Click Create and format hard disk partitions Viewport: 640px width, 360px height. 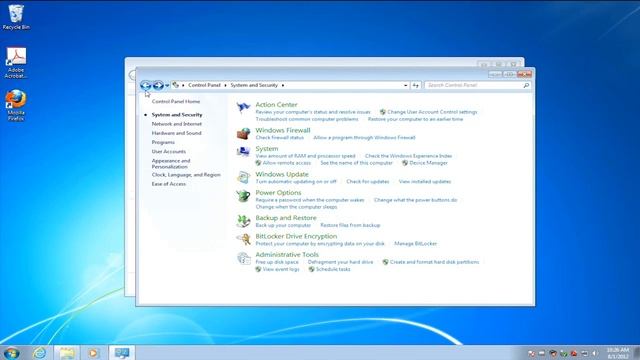click(x=434, y=262)
